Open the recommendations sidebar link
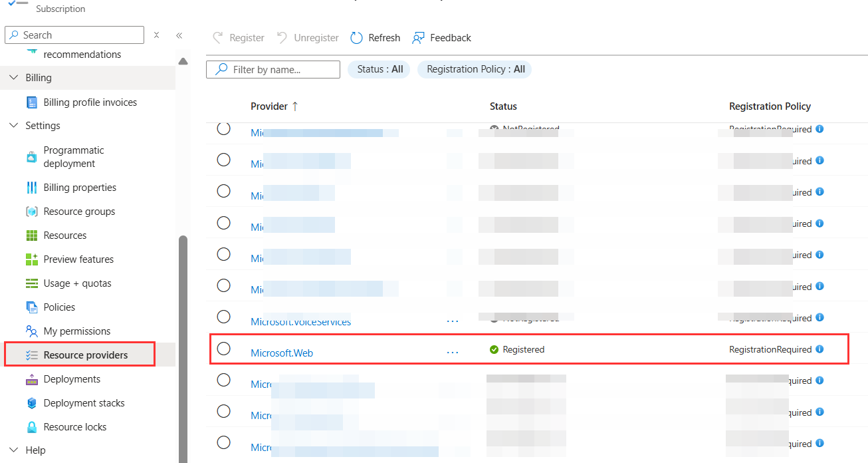 coord(82,55)
